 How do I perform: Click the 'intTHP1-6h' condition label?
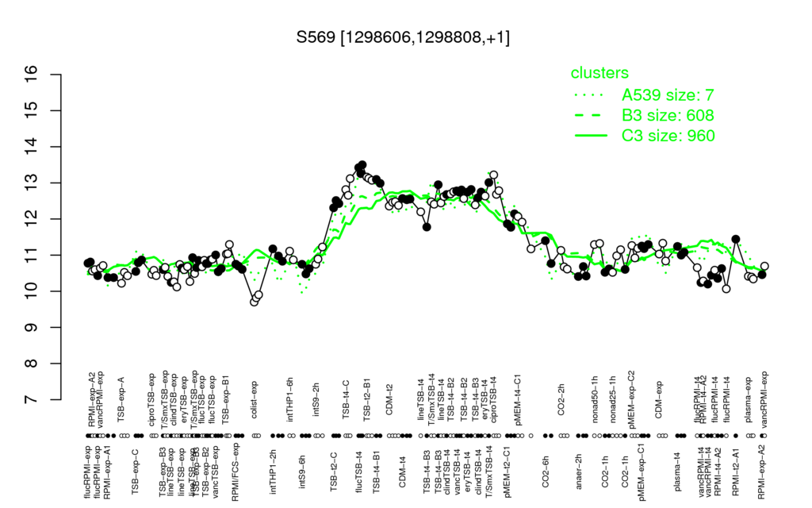[290, 398]
